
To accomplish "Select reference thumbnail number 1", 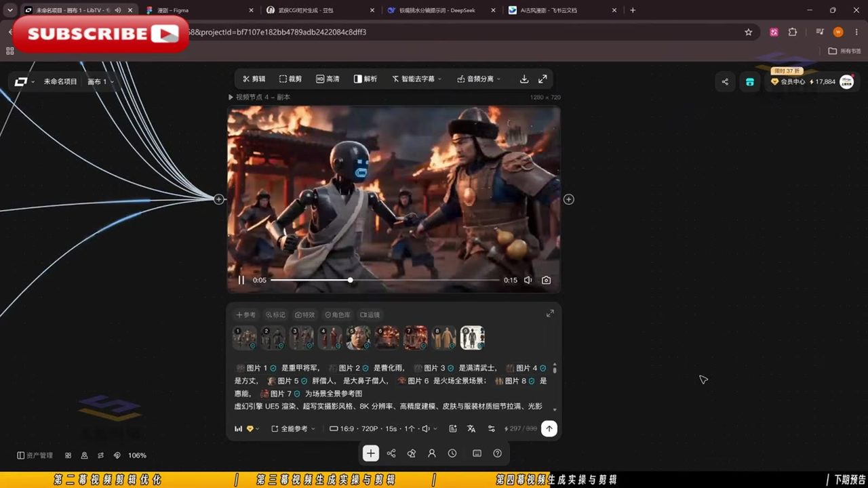I will (x=245, y=338).
